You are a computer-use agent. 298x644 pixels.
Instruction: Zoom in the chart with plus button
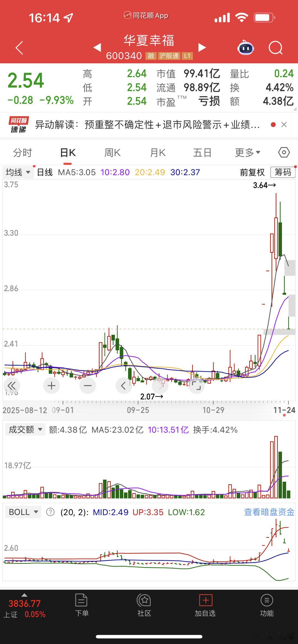click(52, 386)
